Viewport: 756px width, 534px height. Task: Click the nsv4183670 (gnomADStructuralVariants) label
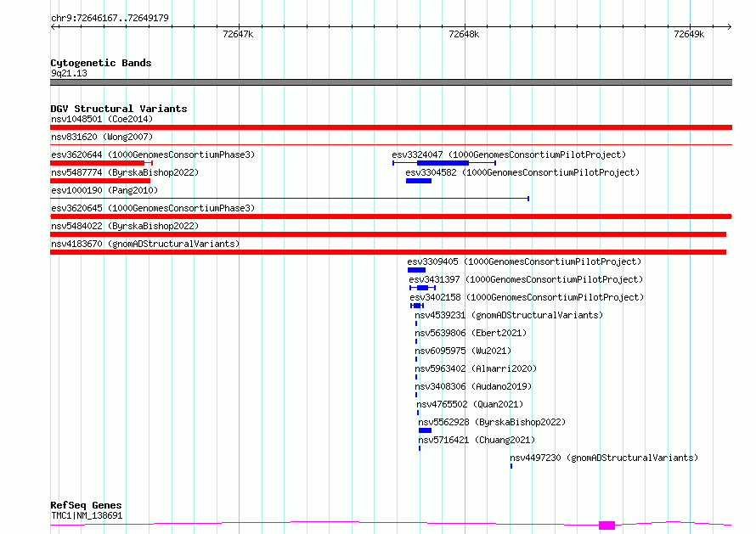coord(145,244)
